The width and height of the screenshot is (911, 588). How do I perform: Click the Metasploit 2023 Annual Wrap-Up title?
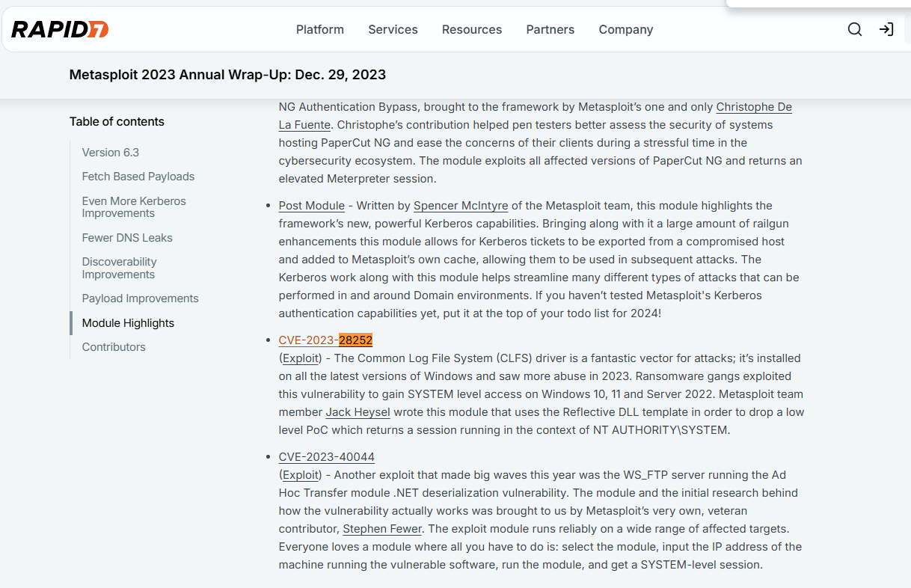point(227,75)
